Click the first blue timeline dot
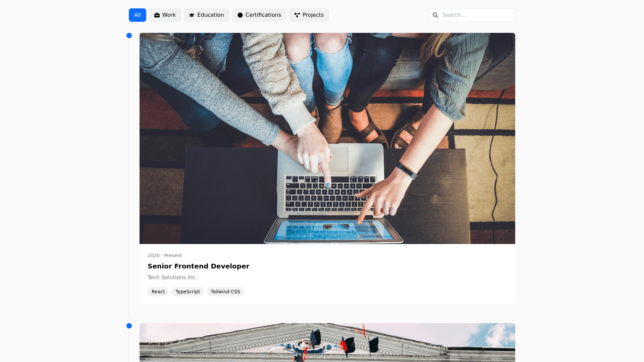The width and height of the screenshot is (644, 362). pyautogui.click(x=129, y=36)
